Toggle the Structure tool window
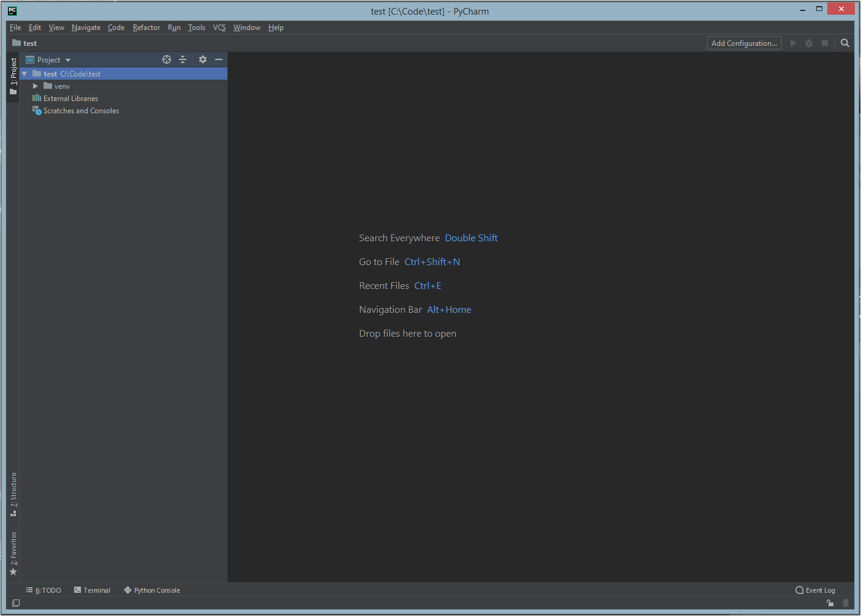Viewport: 861px width, 616px height. 13,493
